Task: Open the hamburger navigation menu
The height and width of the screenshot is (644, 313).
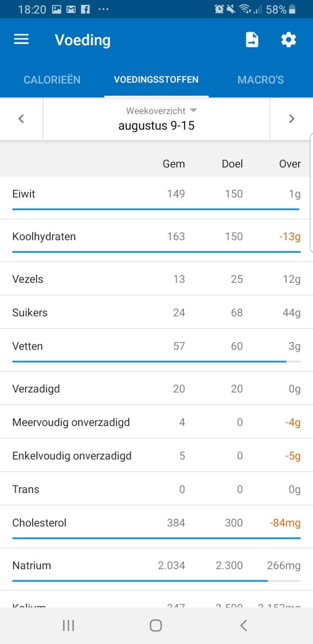Action: point(21,39)
